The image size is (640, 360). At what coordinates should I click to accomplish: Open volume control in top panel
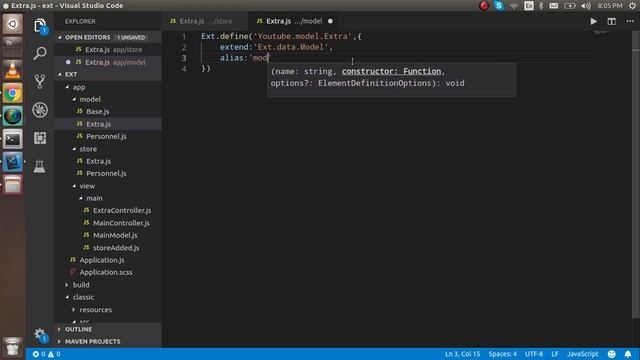(x=586, y=6)
